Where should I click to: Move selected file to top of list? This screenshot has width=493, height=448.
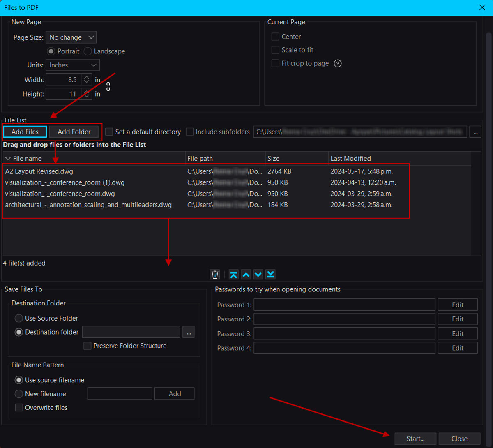click(x=233, y=275)
